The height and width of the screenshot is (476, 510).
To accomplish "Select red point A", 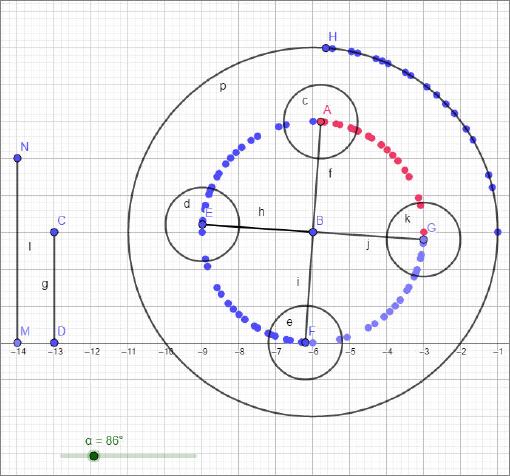I will click(321, 122).
